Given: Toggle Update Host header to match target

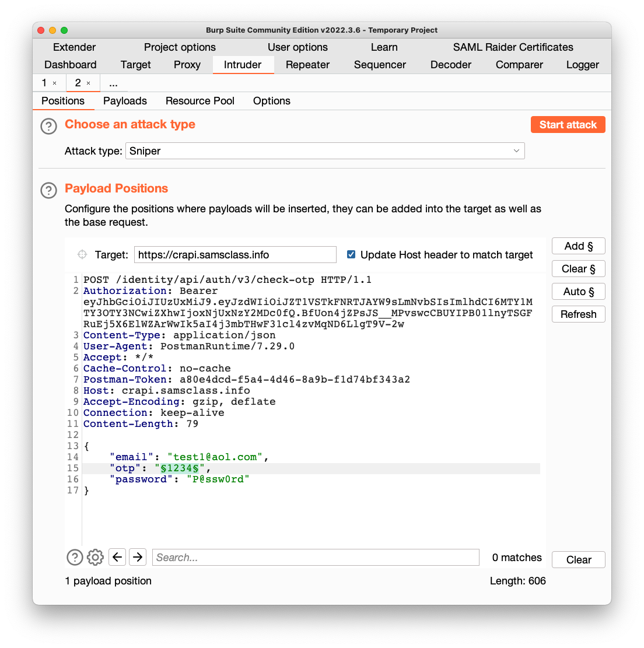Looking at the screenshot, I should pyautogui.click(x=351, y=254).
